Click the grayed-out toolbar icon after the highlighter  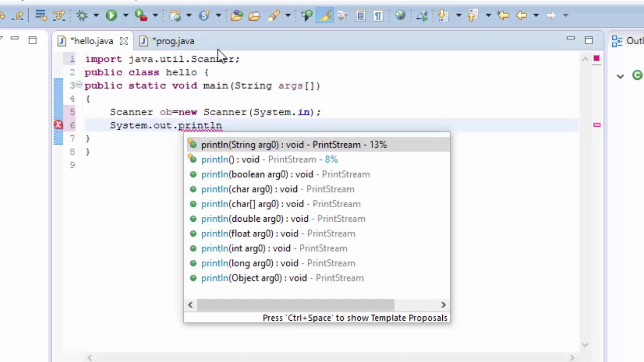coord(343,16)
